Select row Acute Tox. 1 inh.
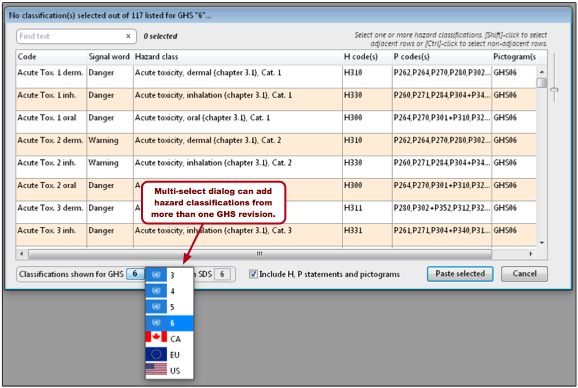This screenshot has width=578, height=388. click(276, 99)
